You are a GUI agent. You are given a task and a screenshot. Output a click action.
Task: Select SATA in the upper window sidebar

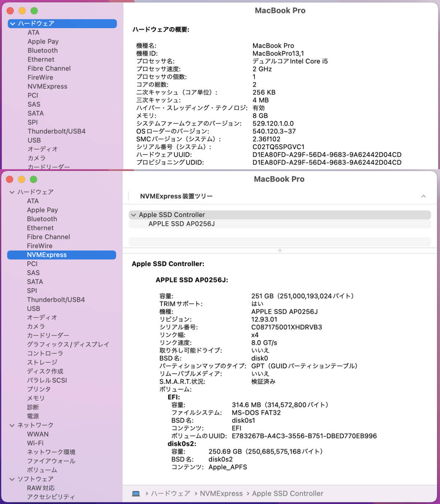tap(36, 113)
